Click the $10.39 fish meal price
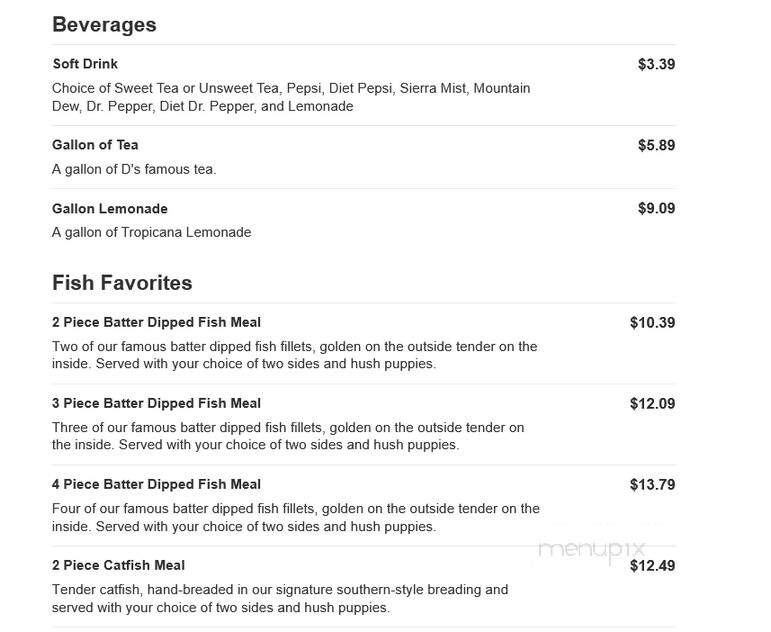Screen dimensions: 771x632 coord(652,323)
